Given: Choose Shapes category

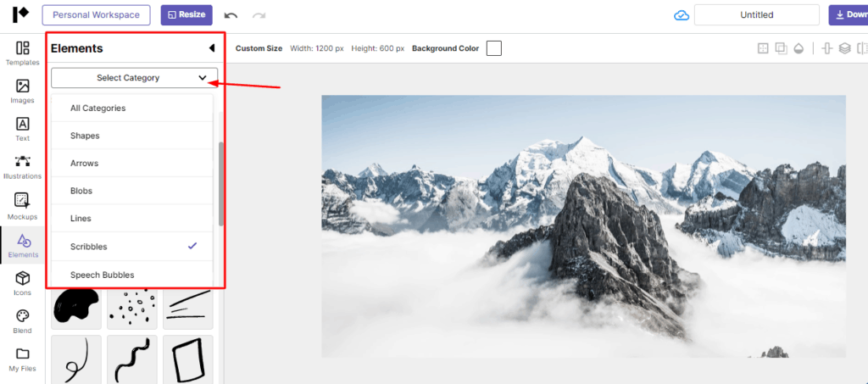Looking at the screenshot, I should [131, 136].
